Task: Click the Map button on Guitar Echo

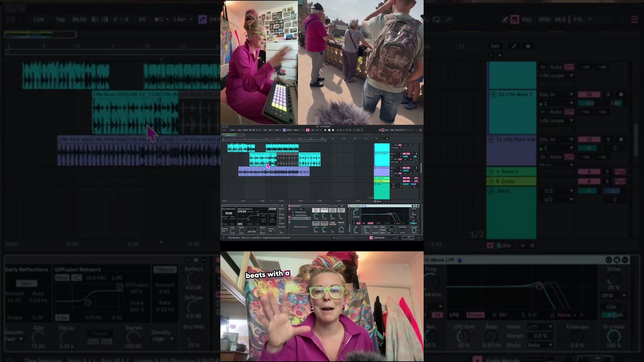Action: click(x=336, y=206)
